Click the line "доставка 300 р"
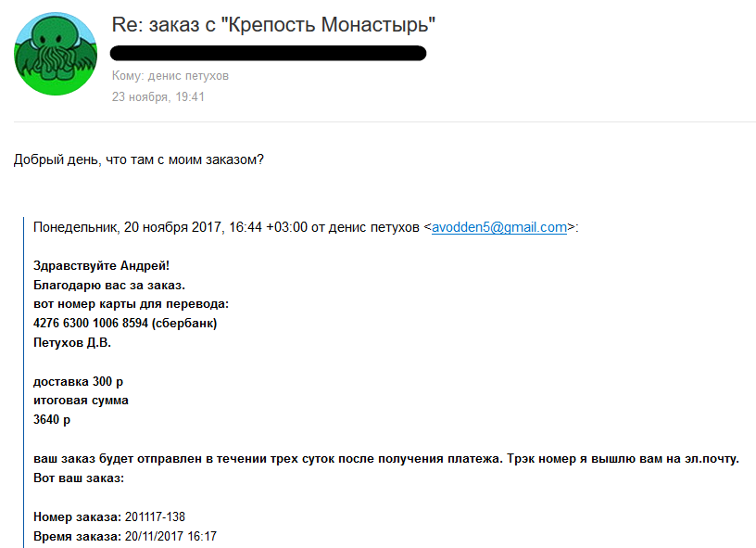The image size is (756, 548). [x=78, y=382]
